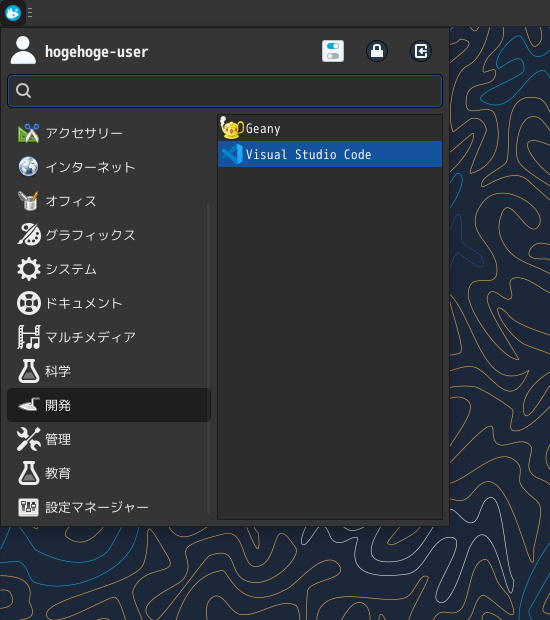Click the hogehoge-user profile avatar

(23, 50)
